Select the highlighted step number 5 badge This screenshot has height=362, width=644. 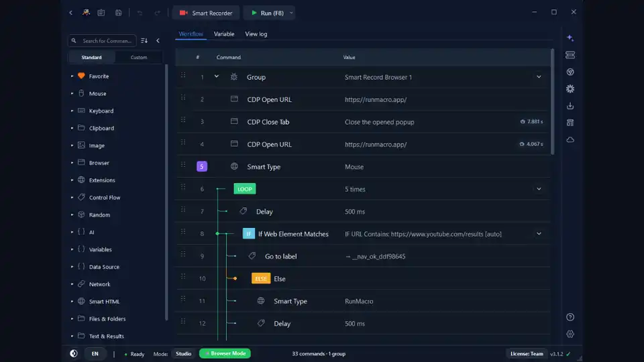pyautogui.click(x=202, y=166)
